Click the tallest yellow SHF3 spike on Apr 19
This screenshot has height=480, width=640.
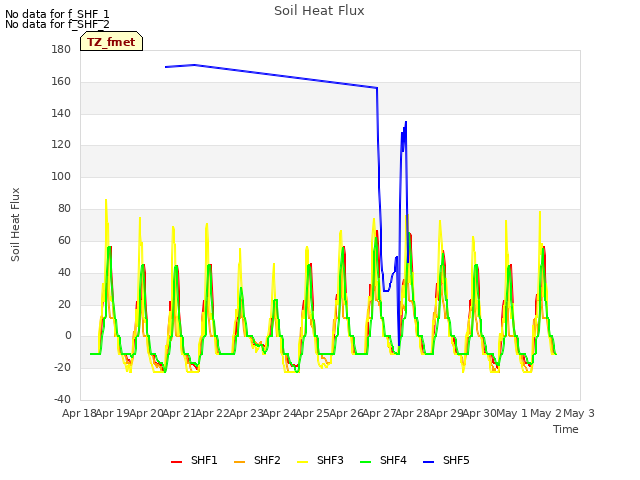106,200
